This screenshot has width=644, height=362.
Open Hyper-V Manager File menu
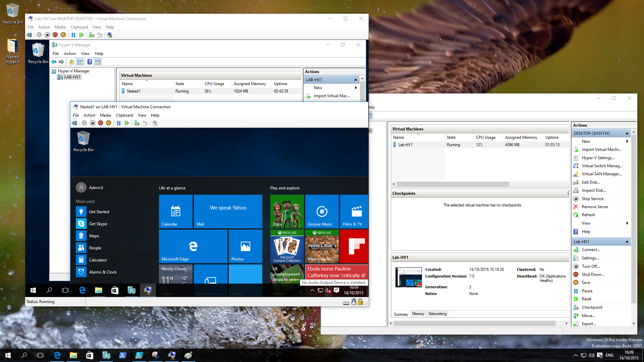tap(56, 53)
